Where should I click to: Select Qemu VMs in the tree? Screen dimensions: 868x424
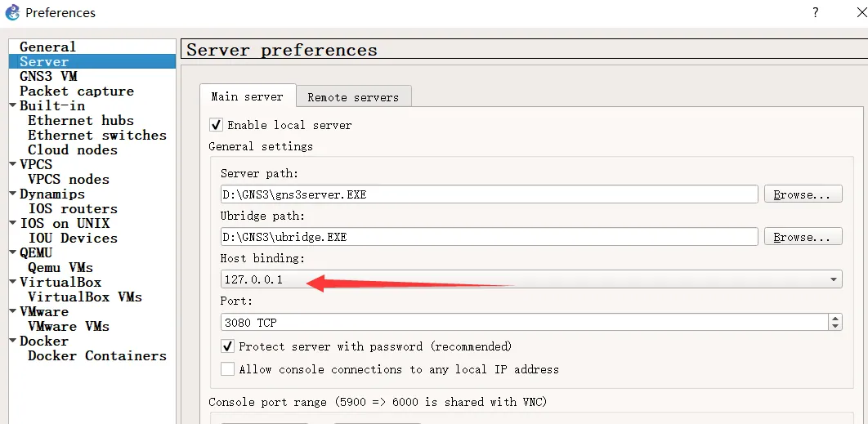(61, 267)
